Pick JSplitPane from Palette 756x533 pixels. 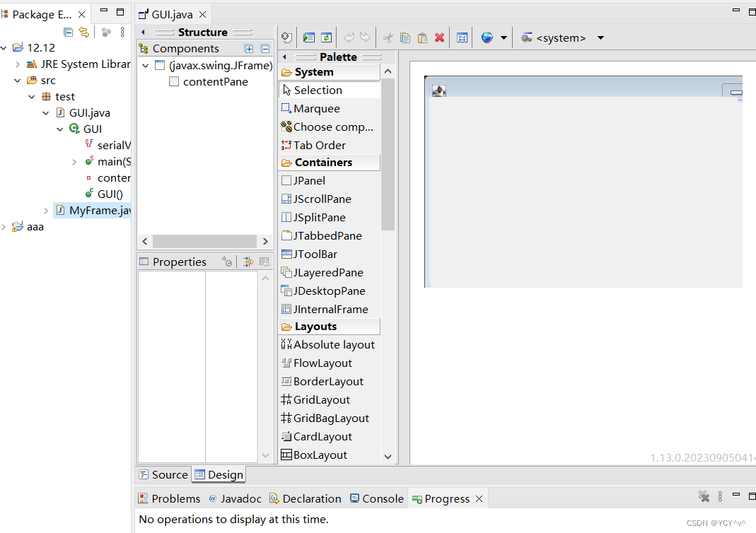click(x=330, y=217)
